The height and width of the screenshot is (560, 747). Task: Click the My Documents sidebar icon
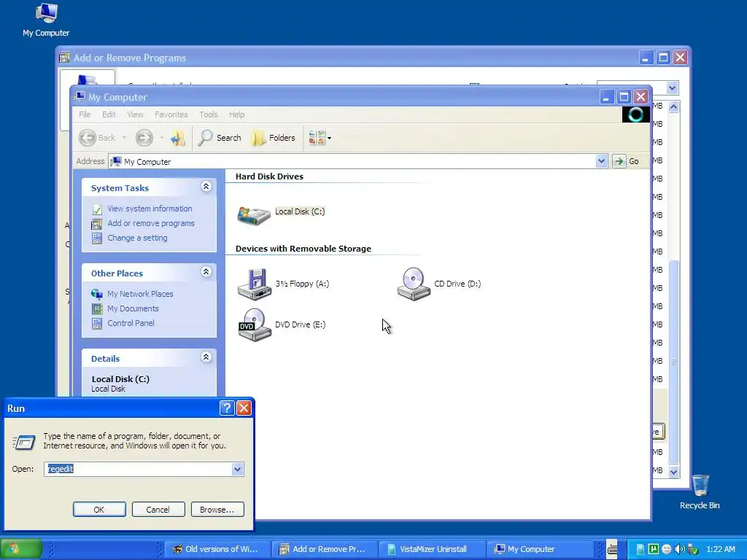tap(97, 308)
